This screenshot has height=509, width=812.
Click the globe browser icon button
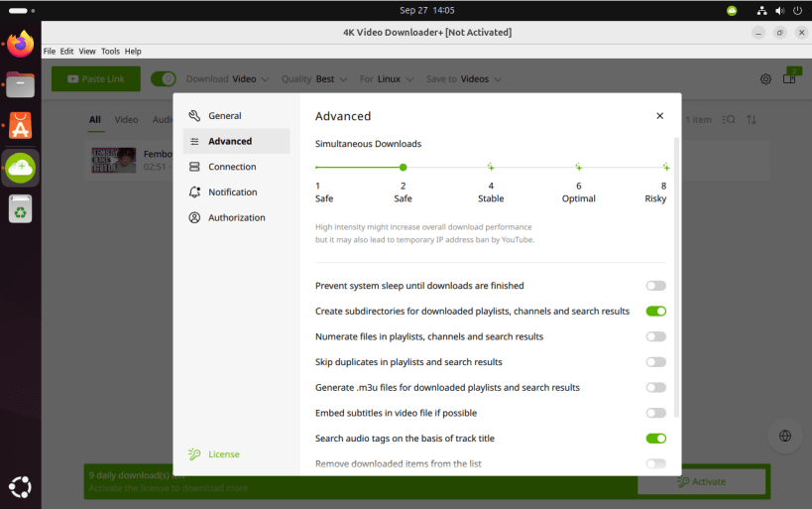point(785,436)
